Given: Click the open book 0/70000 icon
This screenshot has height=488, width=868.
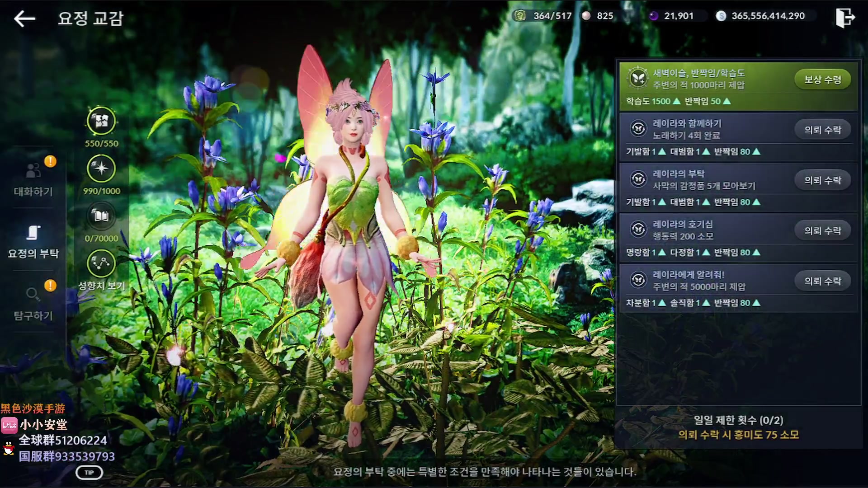Looking at the screenshot, I should click(101, 216).
